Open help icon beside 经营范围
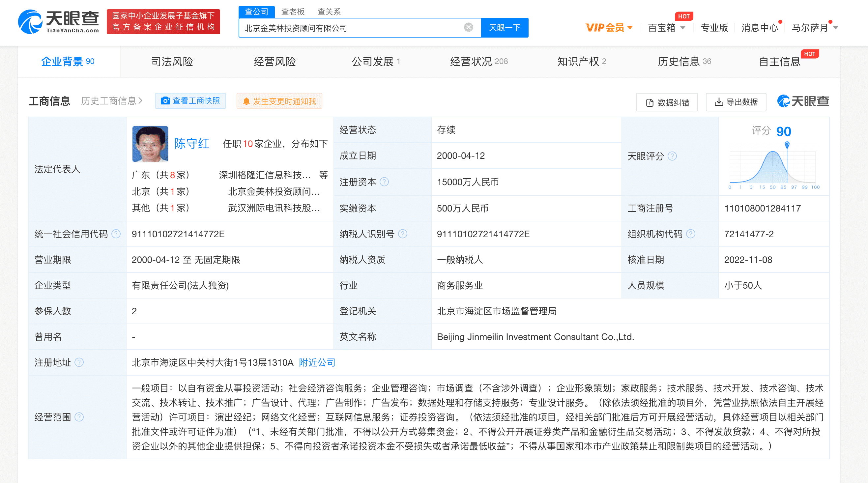The height and width of the screenshot is (483, 868). 79,417
